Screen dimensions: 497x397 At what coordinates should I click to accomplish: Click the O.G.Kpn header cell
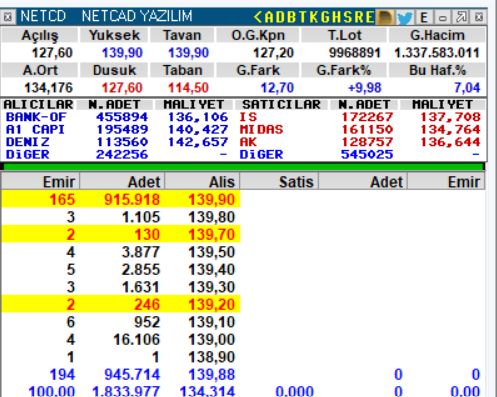[x=258, y=35]
